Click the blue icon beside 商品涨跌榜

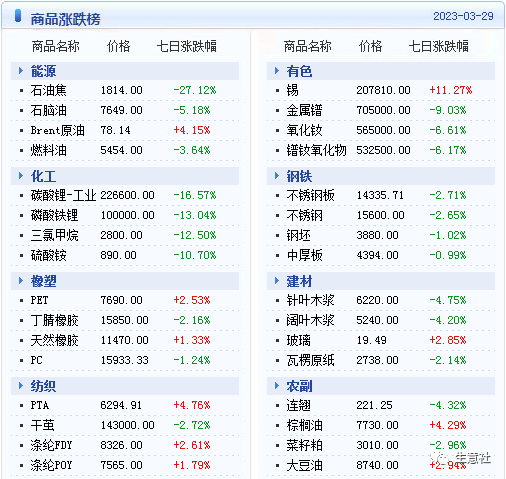(x=18, y=16)
